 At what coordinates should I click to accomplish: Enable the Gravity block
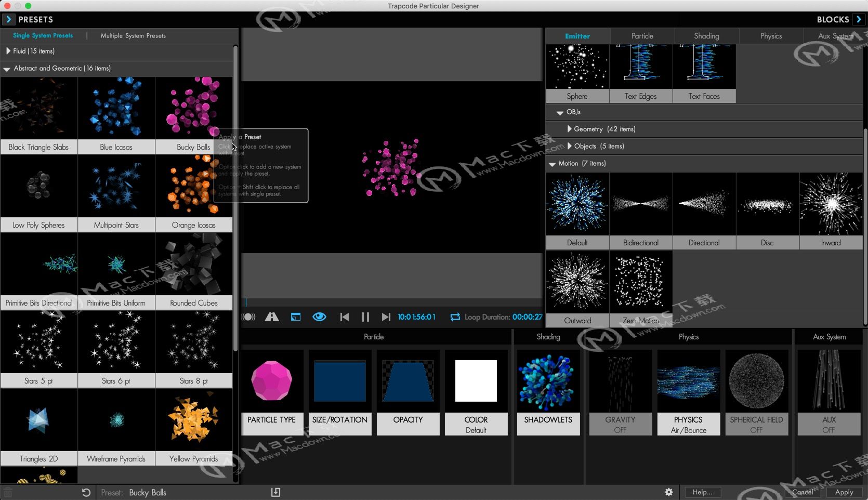pyautogui.click(x=621, y=392)
